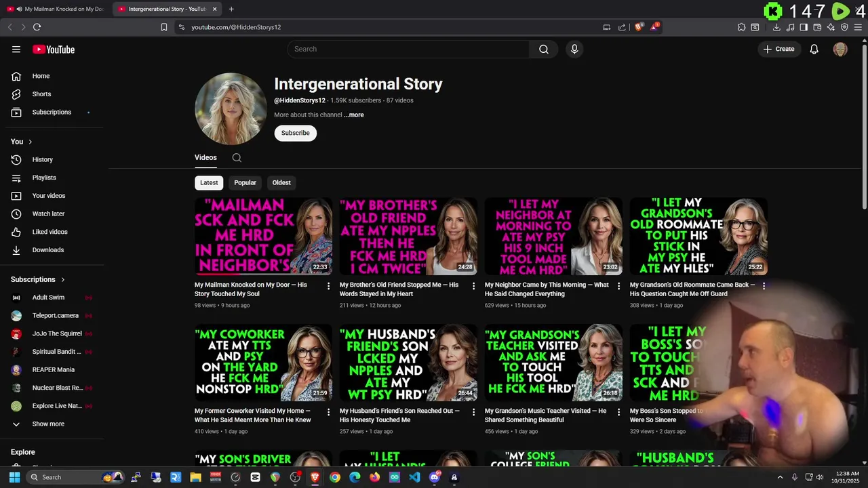Open browser downloads icon
Image resolution: width=868 pixels, height=488 pixels.
[776, 27]
